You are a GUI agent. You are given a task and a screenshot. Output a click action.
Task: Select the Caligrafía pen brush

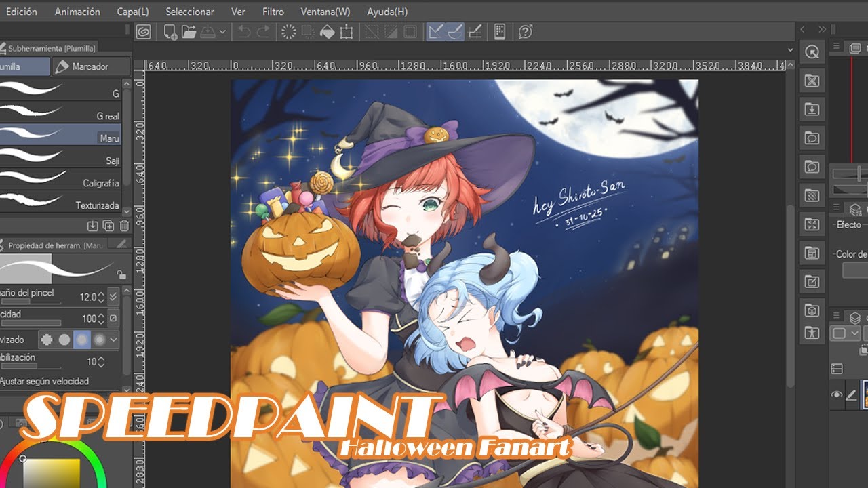tap(60, 180)
